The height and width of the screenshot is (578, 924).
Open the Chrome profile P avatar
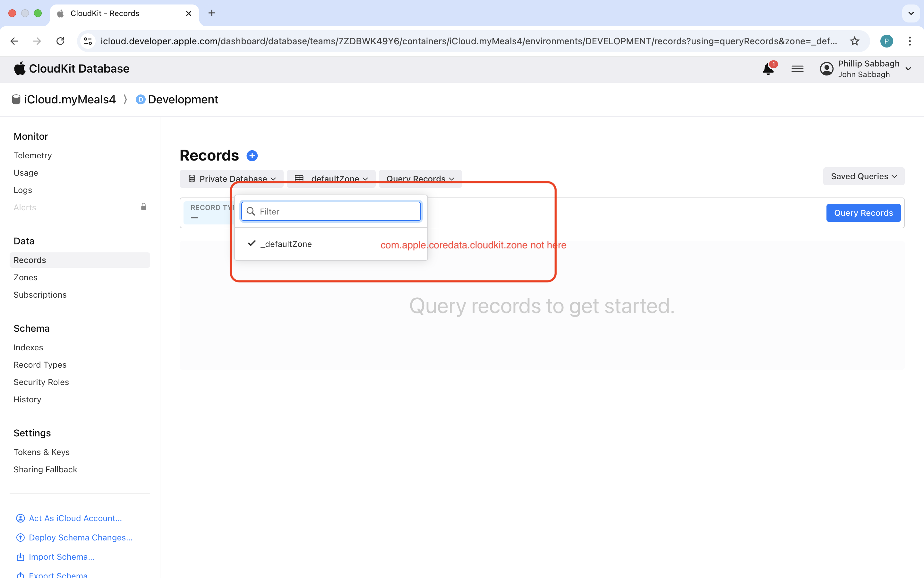click(886, 41)
